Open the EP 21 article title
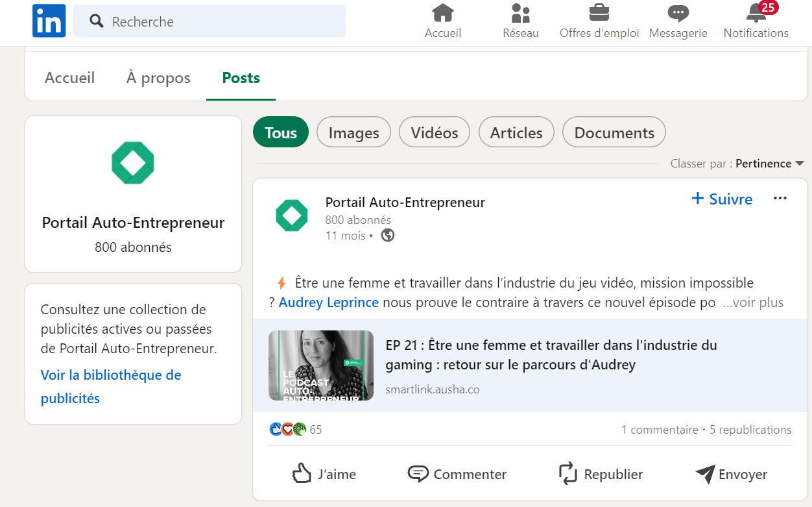Image resolution: width=812 pixels, height=507 pixels. coord(551,355)
